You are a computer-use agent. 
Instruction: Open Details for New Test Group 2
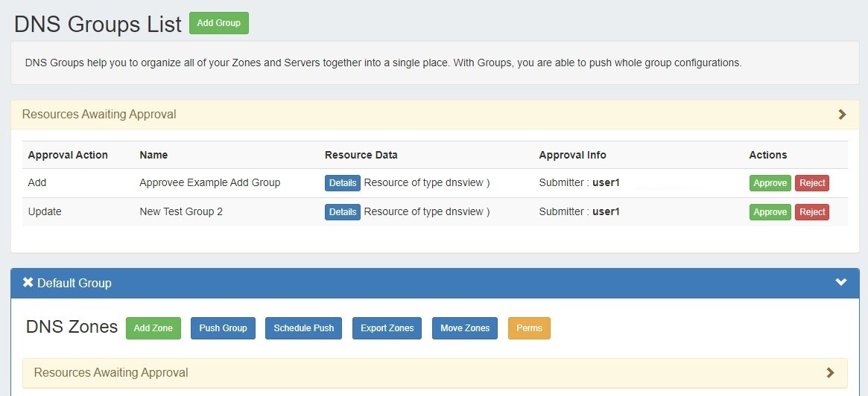coord(343,212)
